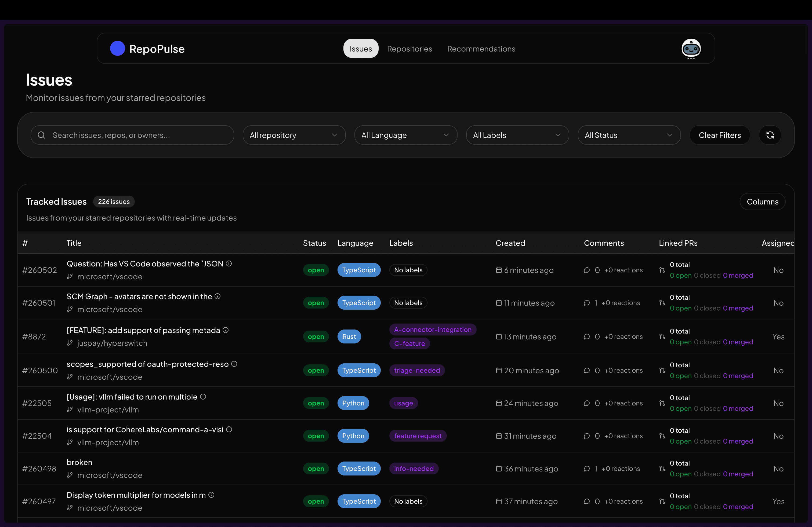Viewport: 812px width, 527px height.
Task: Click the Clear Filters button
Action: [x=720, y=135]
